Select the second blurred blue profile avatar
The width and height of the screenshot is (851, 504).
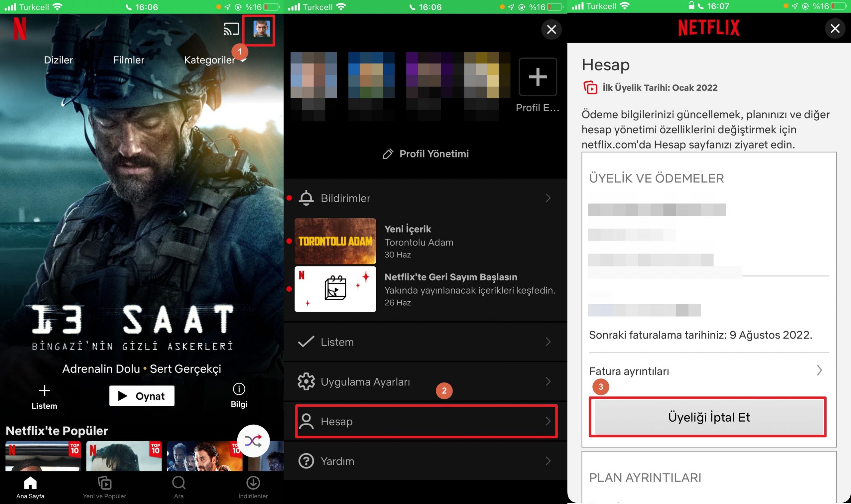(x=371, y=75)
